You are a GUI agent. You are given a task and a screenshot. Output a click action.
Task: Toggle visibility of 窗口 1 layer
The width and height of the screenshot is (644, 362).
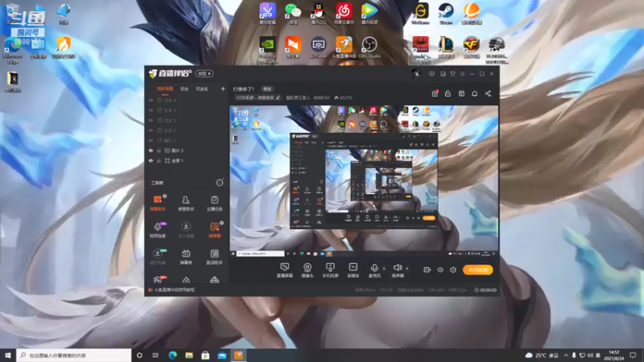[x=151, y=140]
